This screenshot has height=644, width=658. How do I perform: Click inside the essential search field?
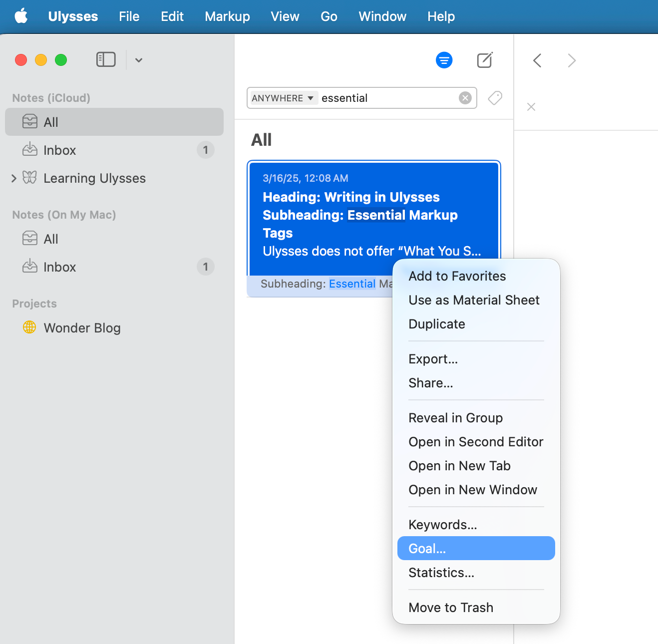click(x=387, y=98)
